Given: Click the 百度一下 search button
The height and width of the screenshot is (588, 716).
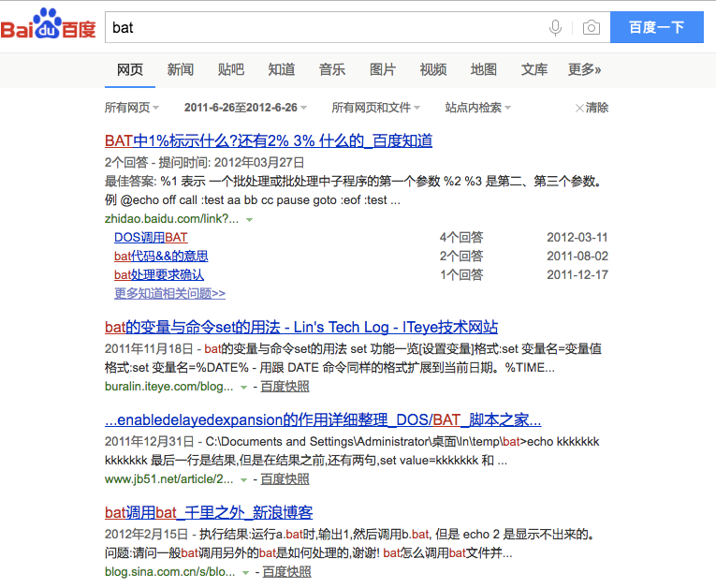Looking at the screenshot, I should [x=656, y=28].
